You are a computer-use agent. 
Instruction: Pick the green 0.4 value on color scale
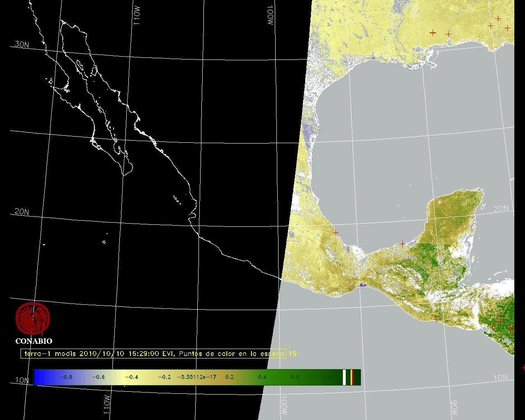(262, 377)
